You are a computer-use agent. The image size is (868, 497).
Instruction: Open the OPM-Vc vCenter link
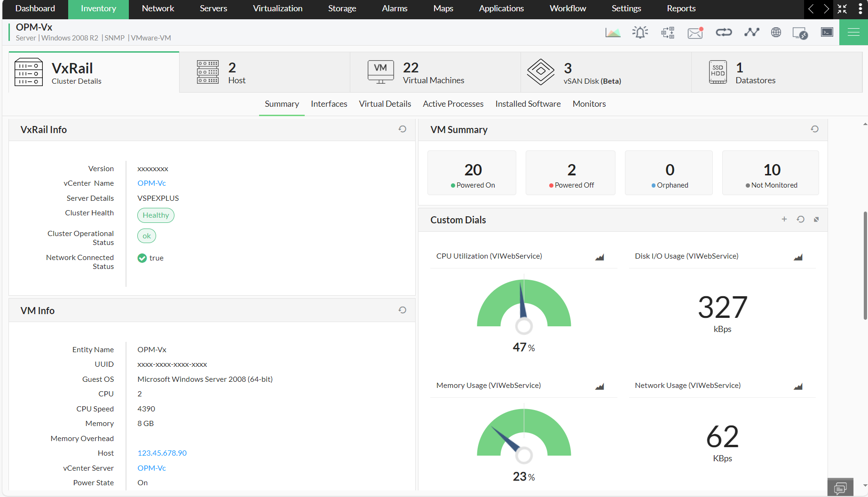pyautogui.click(x=151, y=183)
